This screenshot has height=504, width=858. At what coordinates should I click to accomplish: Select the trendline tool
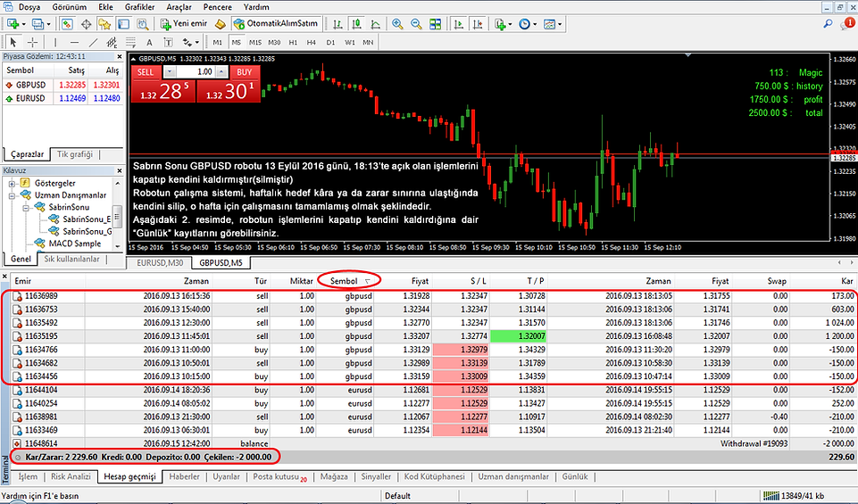(x=94, y=42)
